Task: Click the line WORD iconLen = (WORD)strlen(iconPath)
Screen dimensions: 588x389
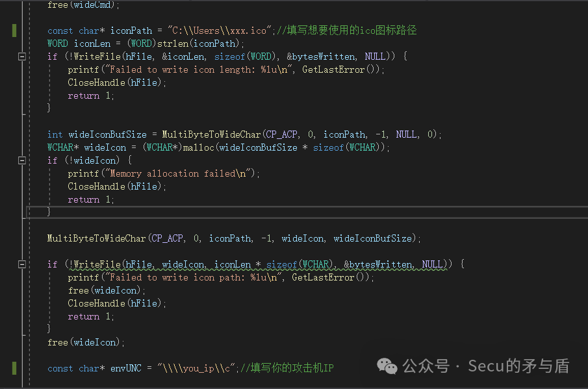Action: point(146,44)
